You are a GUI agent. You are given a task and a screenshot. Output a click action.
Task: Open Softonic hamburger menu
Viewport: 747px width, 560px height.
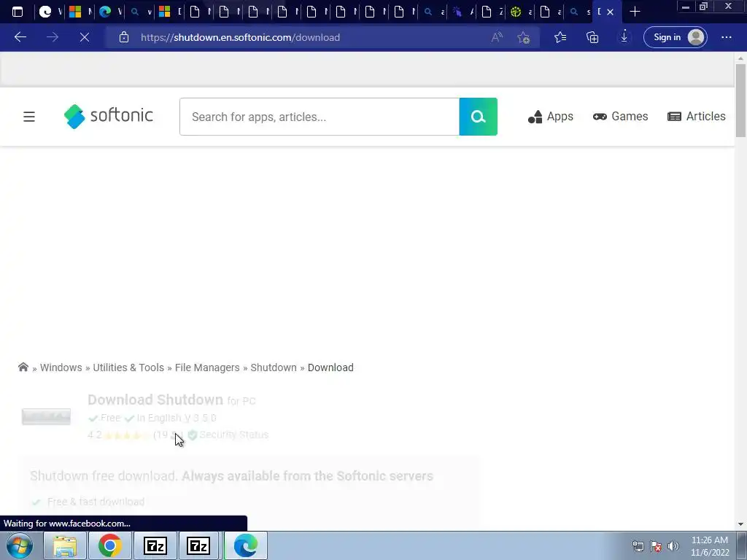29,117
